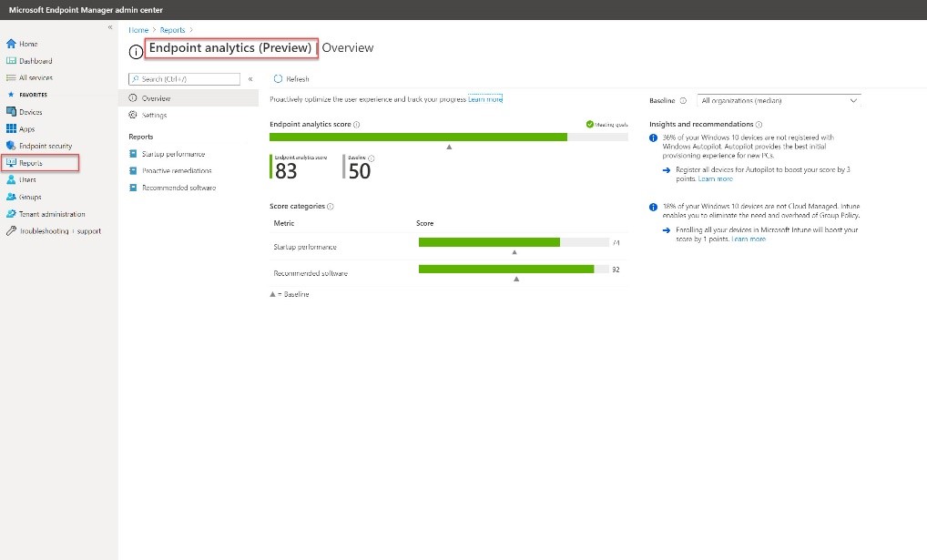Open Endpoint security in the sidebar
927x560 pixels.
point(46,146)
